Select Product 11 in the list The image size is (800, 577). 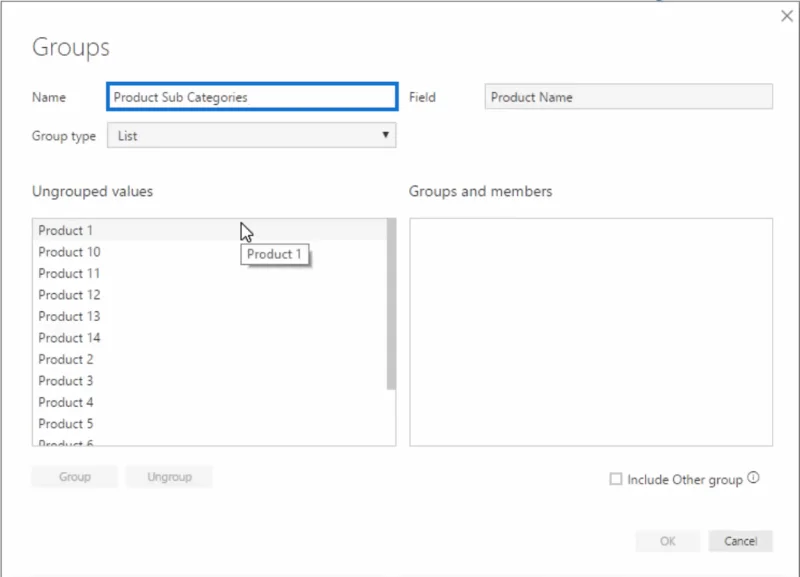coord(210,273)
